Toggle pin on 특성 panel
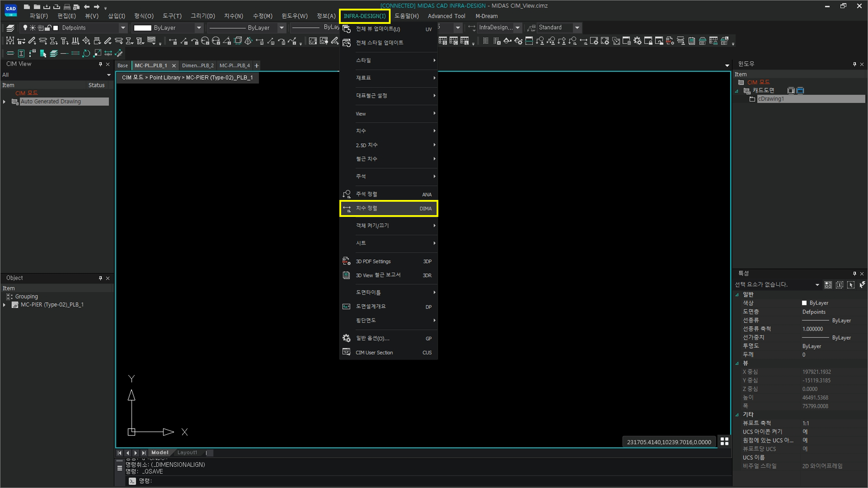This screenshot has height=488, width=868. 855,273
